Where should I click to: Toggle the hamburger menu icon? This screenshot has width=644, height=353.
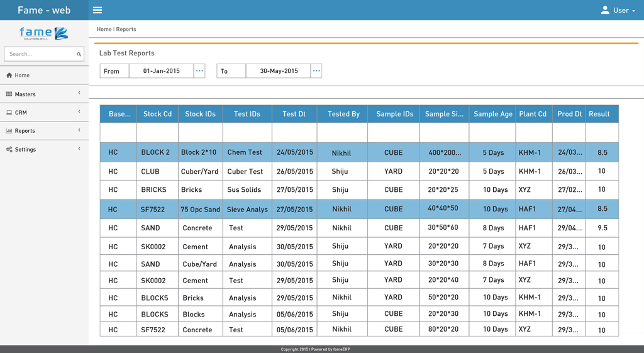point(97,10)
